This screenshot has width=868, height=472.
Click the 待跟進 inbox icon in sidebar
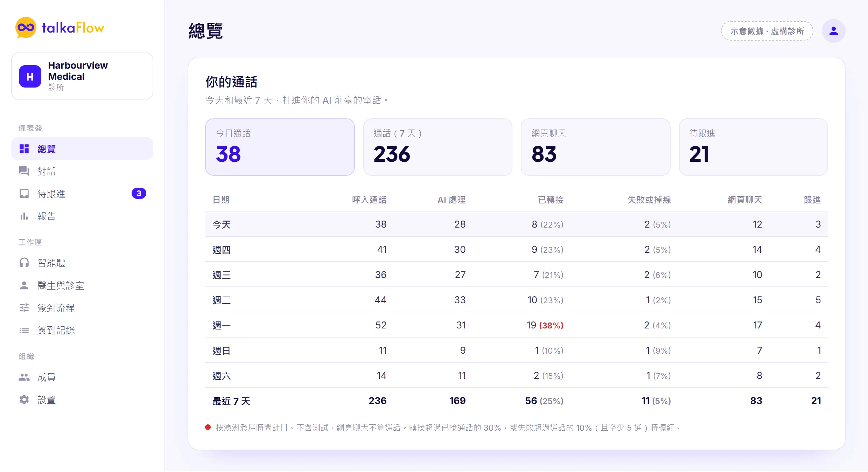coord(24,194)
